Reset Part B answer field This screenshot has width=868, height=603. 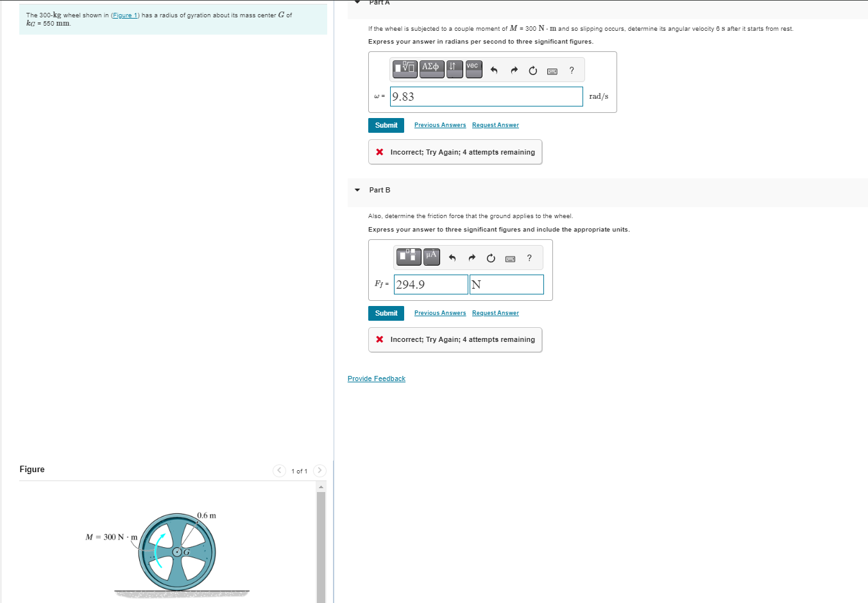[x=491, y=258]
